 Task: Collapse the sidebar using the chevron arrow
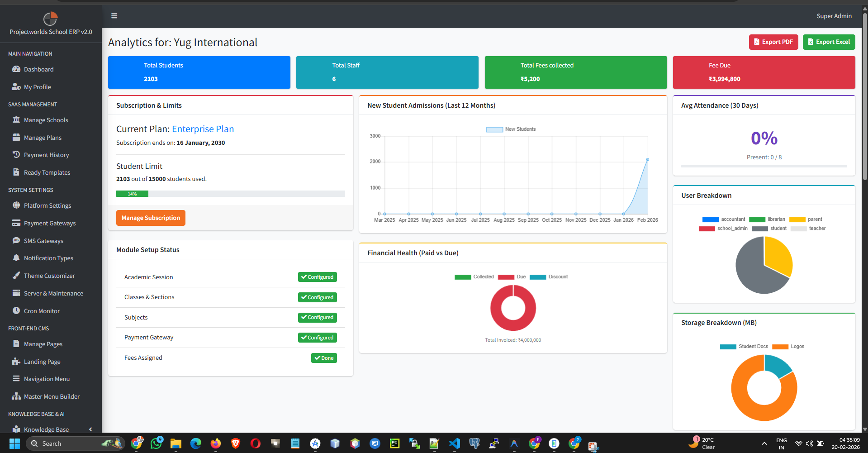[x=90, y=429]
